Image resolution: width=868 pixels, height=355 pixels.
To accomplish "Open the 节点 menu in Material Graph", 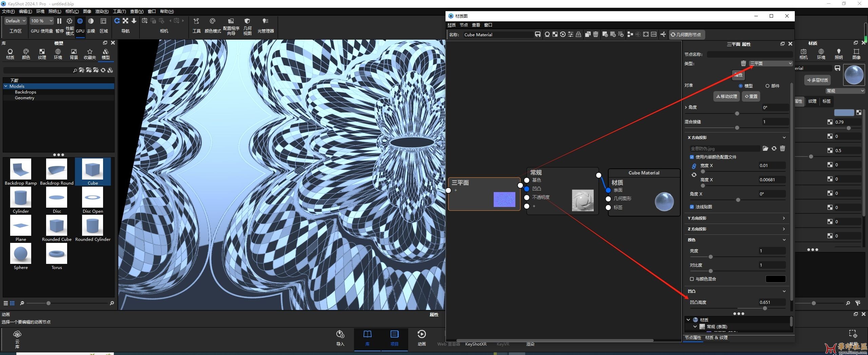I will [x=463, y=25].
